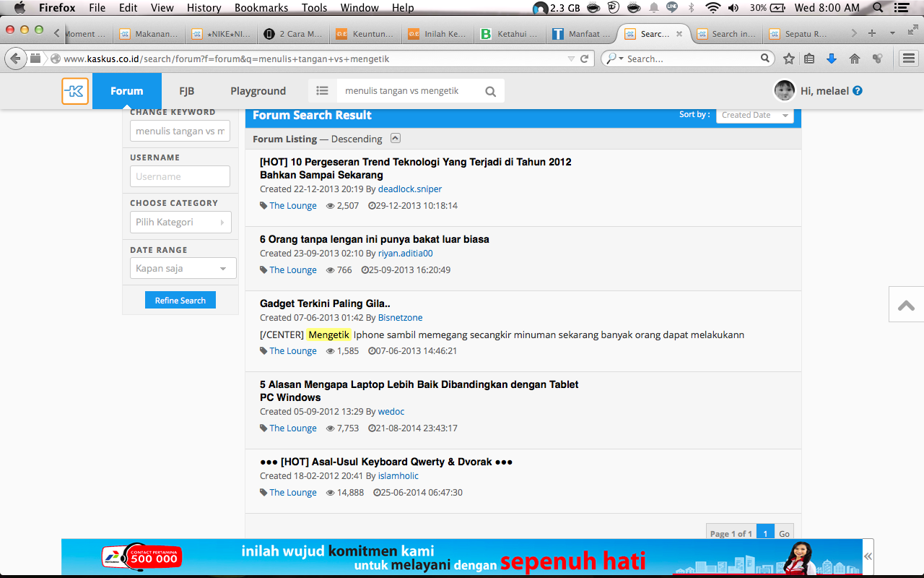
Task: Click the Go pagination button
Action: (784, 533)
